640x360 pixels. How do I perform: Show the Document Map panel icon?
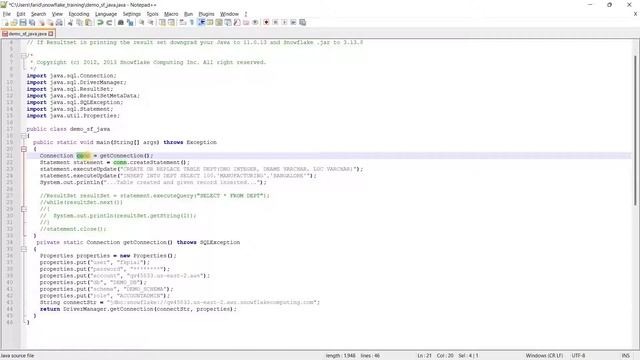pos(219,22)
